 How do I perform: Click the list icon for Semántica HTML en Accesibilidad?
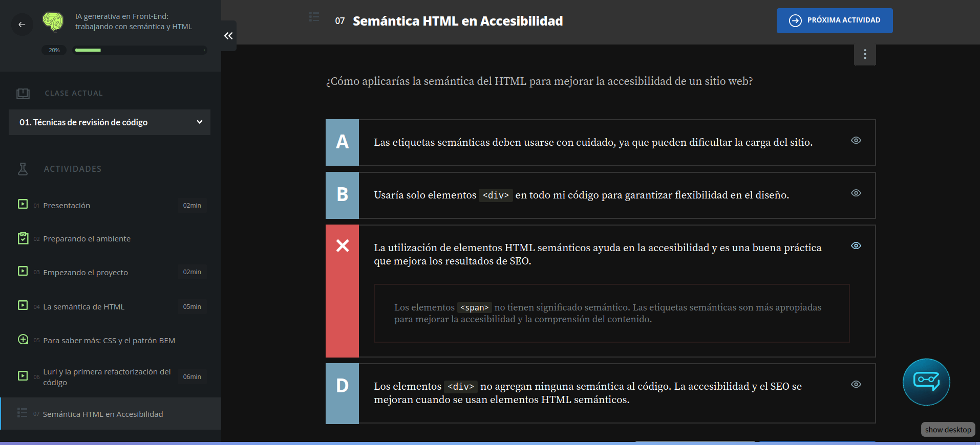pos(23,413)
